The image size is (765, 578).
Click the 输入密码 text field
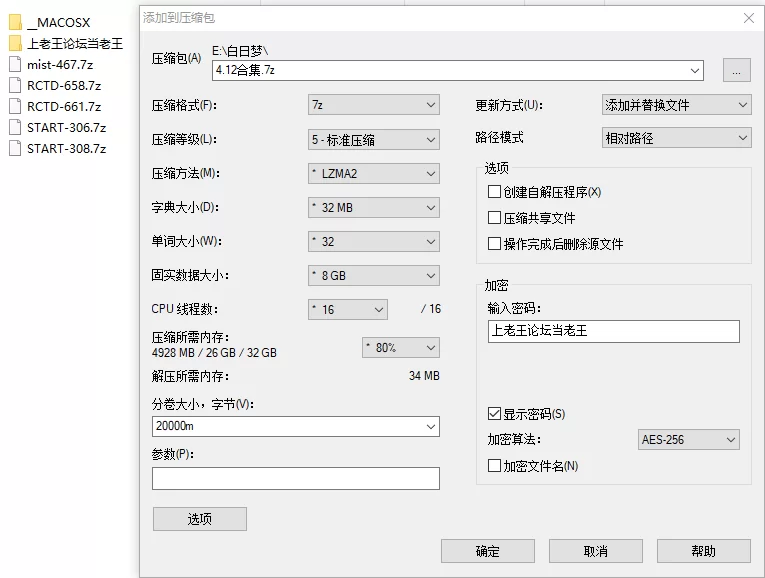613,332
